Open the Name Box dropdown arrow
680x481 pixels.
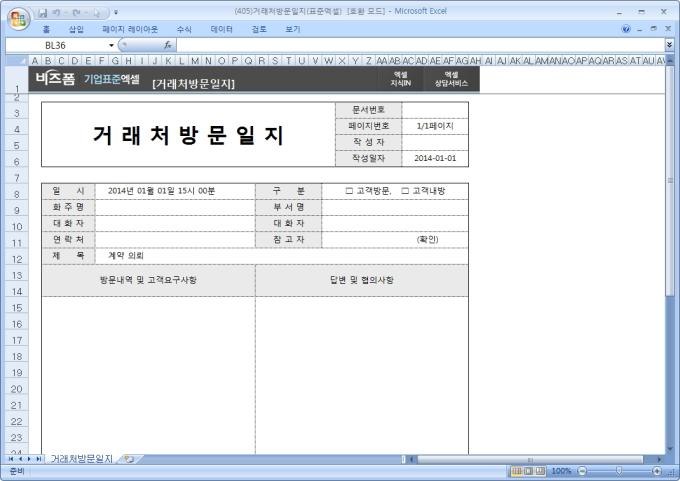click(x=111, y=45)
